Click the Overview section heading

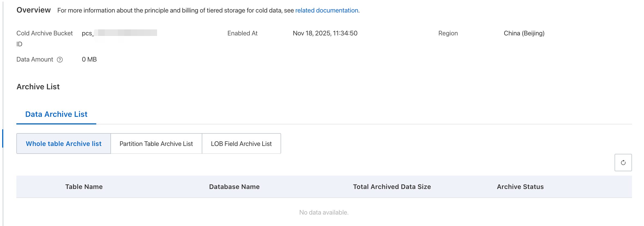pyautogui.click(x=34, y=10)
